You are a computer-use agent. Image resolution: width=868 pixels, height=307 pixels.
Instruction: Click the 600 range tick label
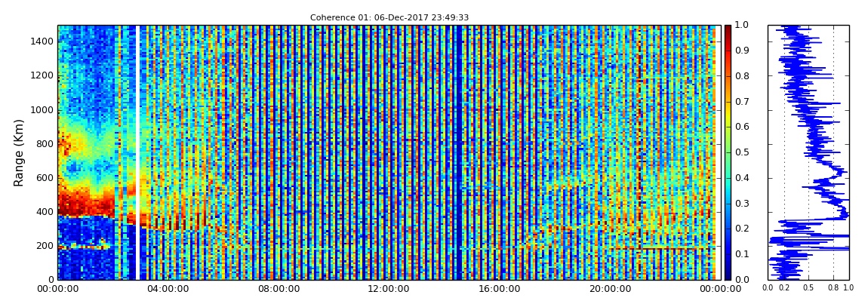(x=44, y=177)
